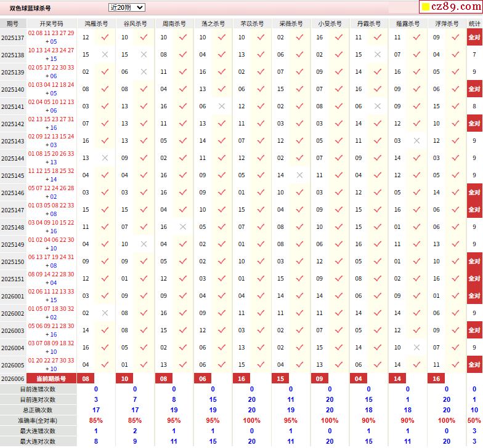Open the 近20期 period dropdown

click(x=126, y=7)
